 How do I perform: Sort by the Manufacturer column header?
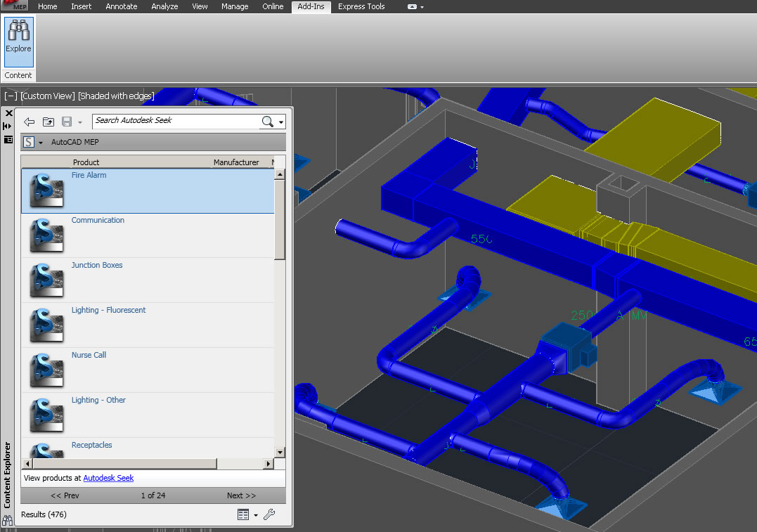pyautogui.click(x=236, y=162)
